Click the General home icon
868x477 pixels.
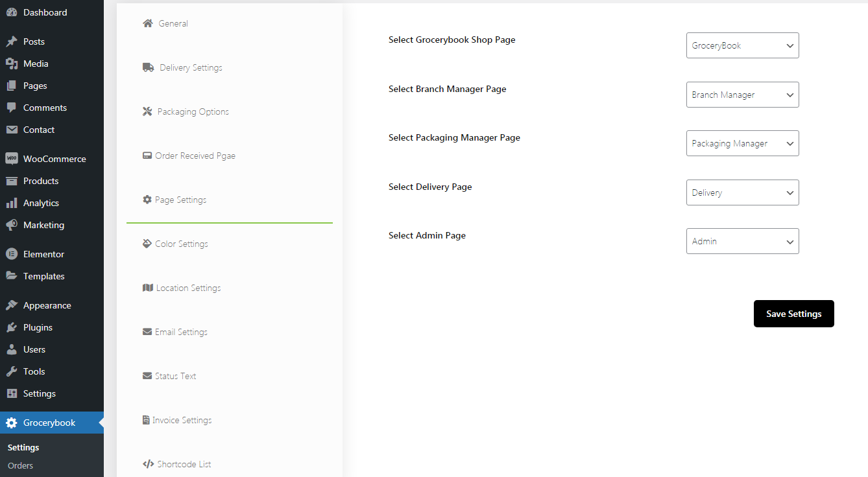click(x=148, y=23)
